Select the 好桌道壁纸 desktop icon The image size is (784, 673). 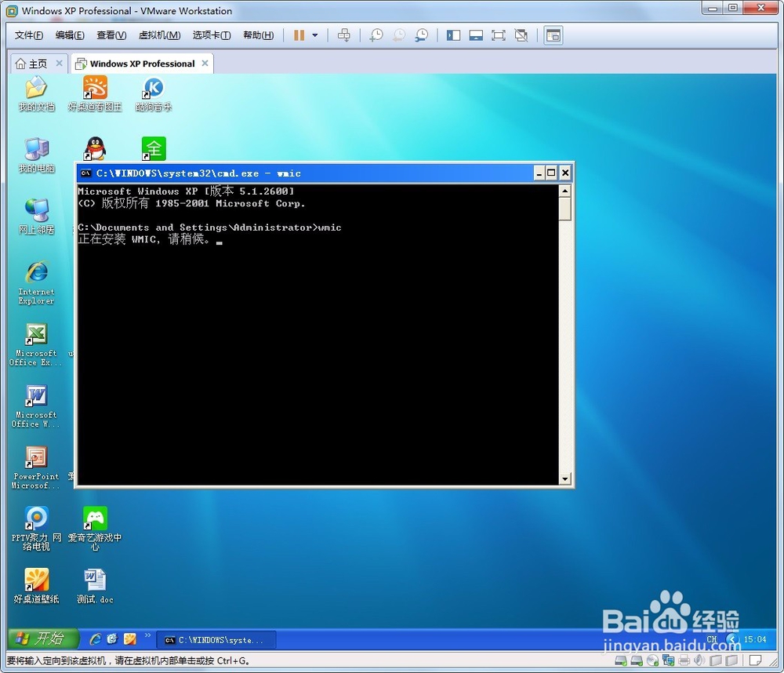37,586
